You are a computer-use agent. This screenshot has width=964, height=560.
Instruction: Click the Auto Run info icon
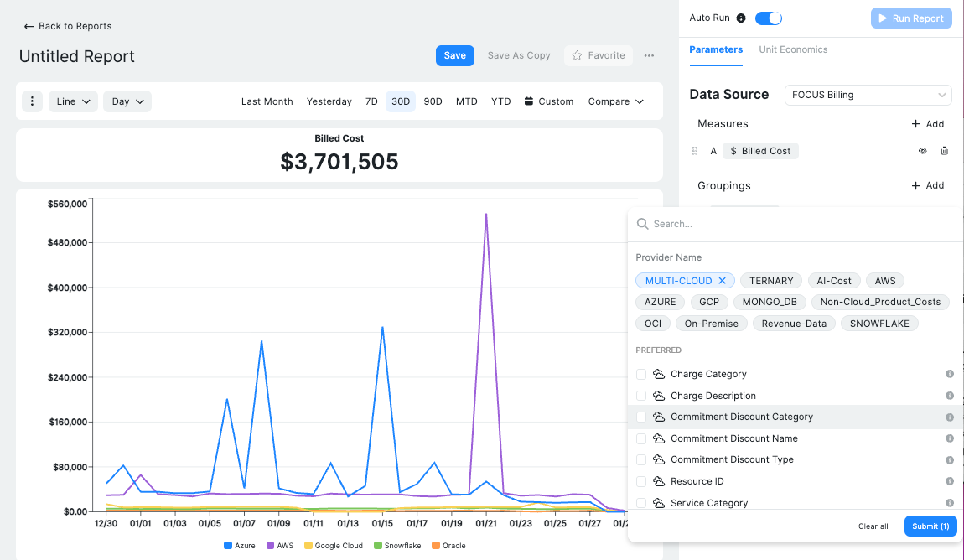(741, 18)
